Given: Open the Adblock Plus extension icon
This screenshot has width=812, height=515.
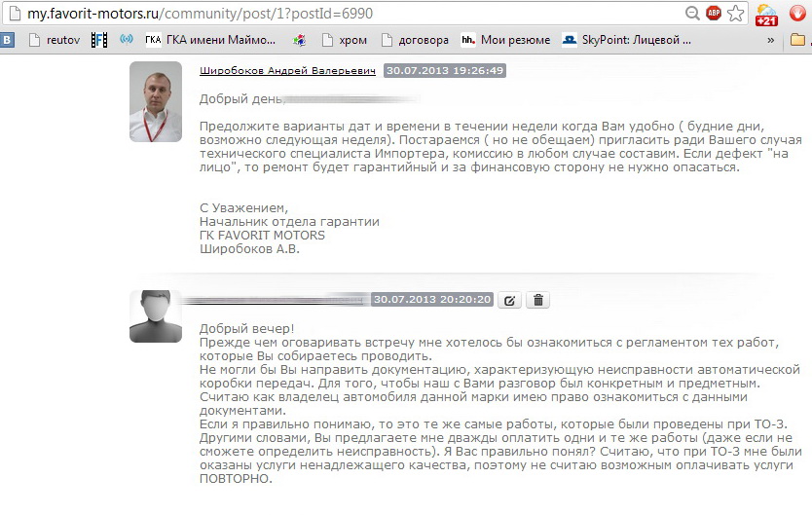Looking at the screenshot, I should 714,13.
